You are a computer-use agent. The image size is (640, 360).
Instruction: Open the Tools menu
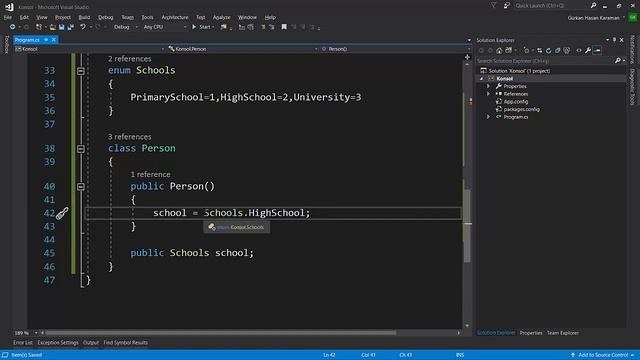click(x=147, y=18)
